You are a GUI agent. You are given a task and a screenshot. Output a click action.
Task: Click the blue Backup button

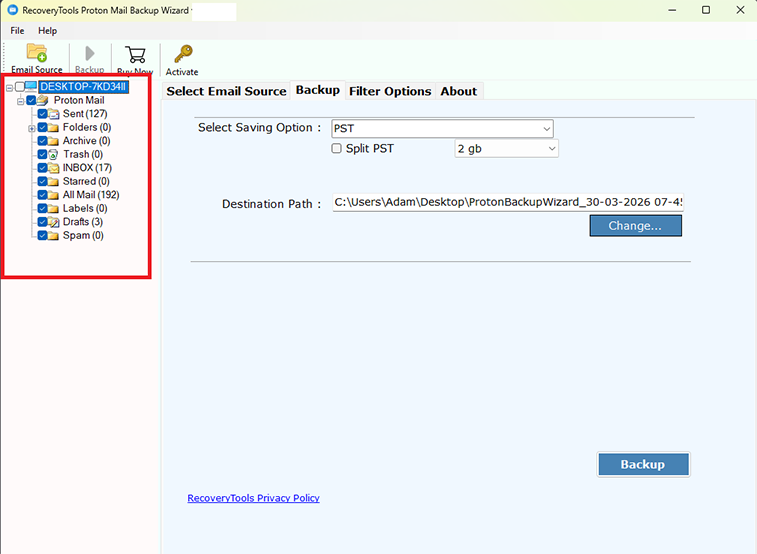pyautogui.click(x=643, y=464)
